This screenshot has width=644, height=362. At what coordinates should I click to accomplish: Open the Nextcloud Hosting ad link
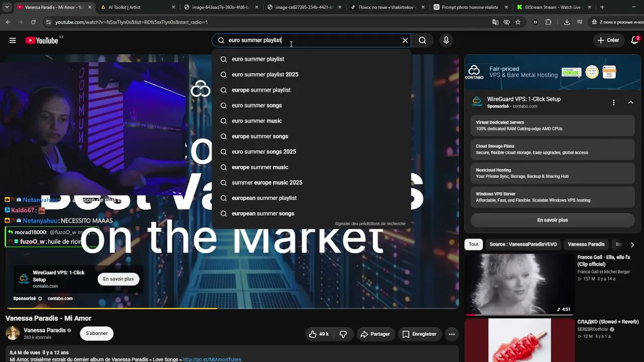pos(552,173)
